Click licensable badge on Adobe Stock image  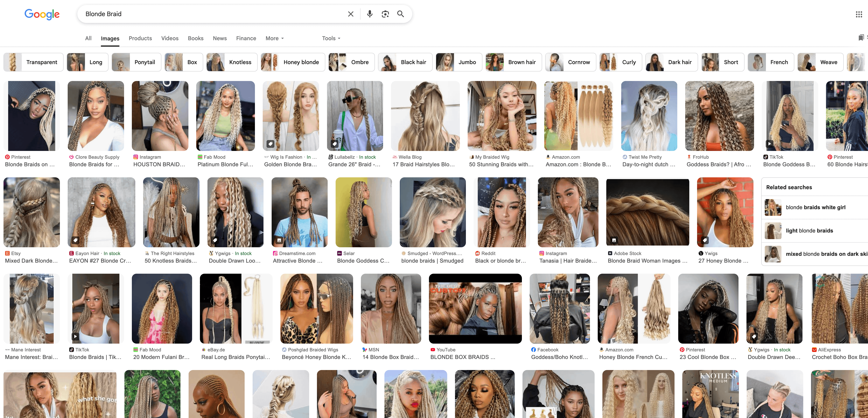coord(614,240)
